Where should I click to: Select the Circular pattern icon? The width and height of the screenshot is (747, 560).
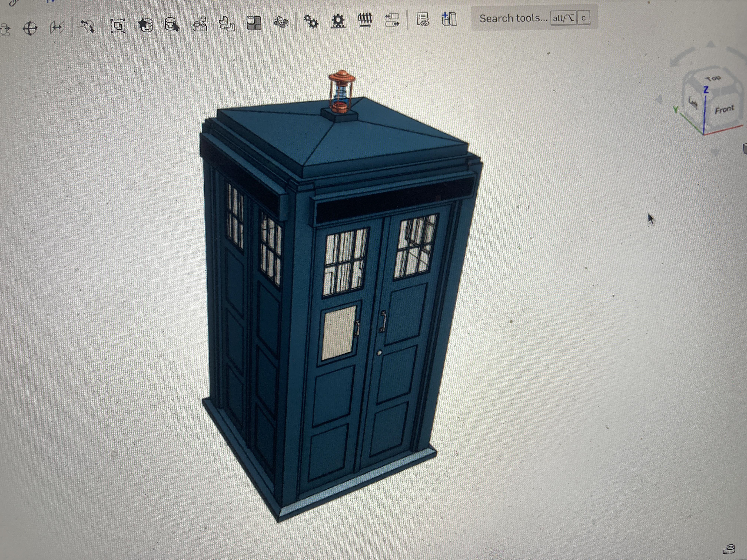point(281,22)
